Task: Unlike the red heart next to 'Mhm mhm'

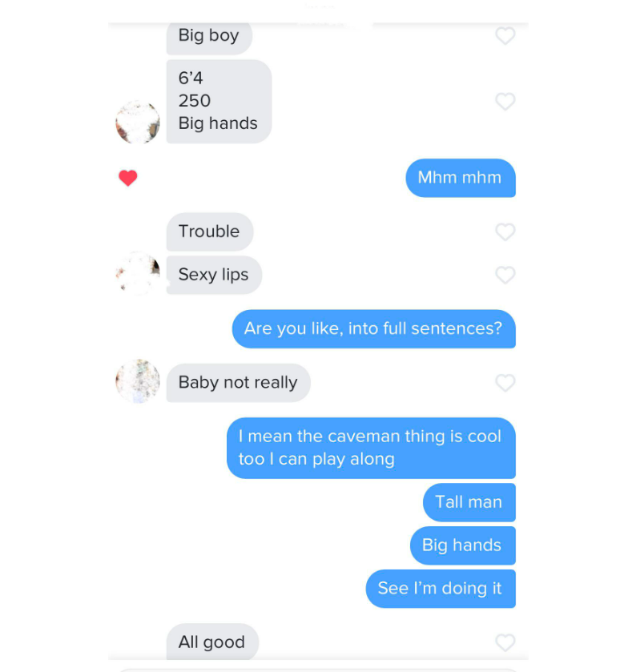Action: pos(127,178)
